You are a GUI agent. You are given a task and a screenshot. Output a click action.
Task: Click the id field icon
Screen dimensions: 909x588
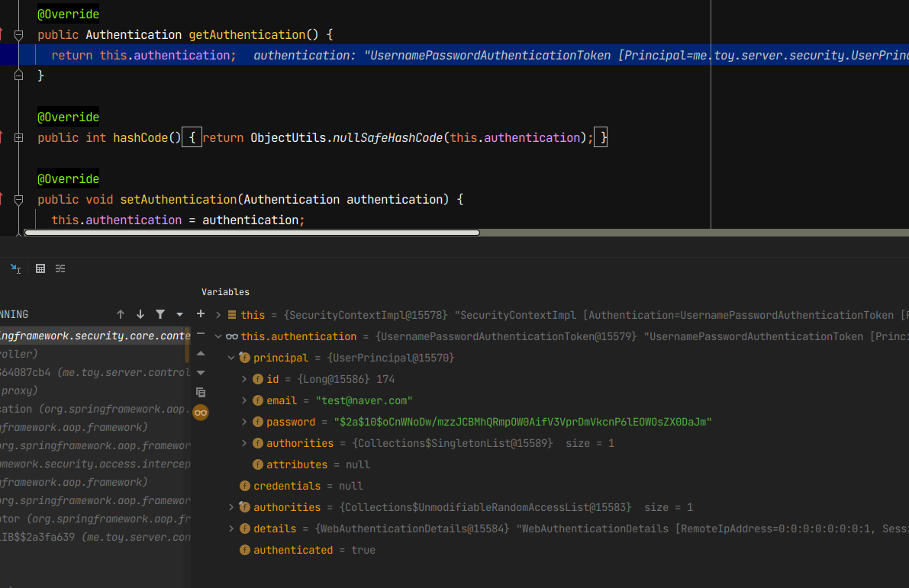pos(258,380)
